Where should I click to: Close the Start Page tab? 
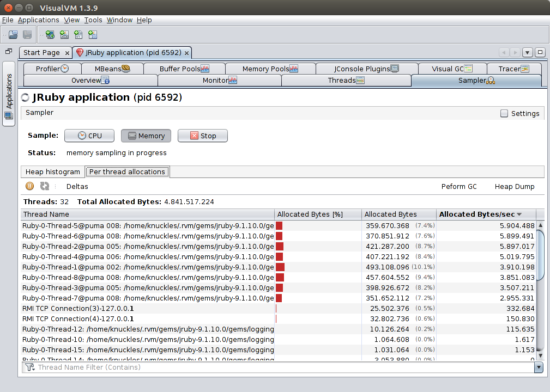tap(67, 53)
